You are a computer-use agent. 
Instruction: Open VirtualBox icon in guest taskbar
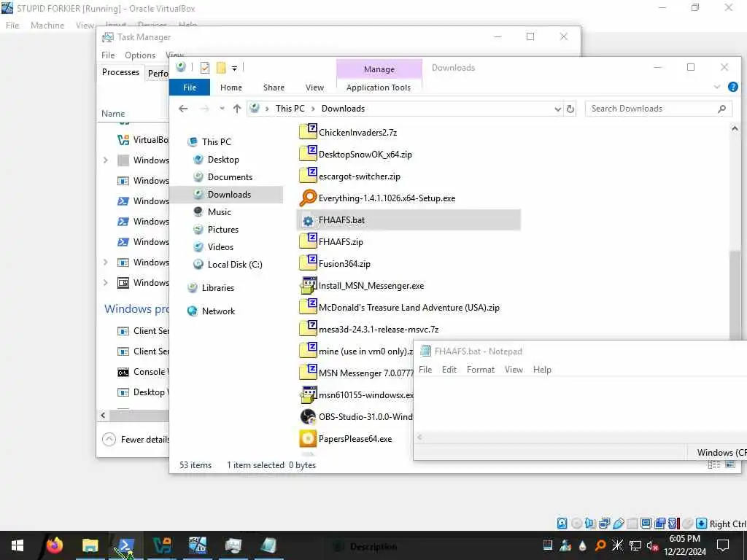point(162,545)
